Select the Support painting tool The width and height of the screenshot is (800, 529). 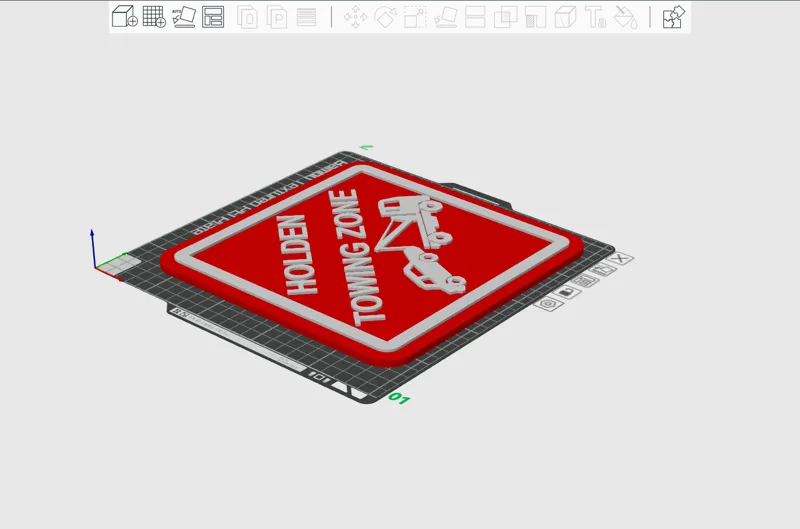(535, 17)
